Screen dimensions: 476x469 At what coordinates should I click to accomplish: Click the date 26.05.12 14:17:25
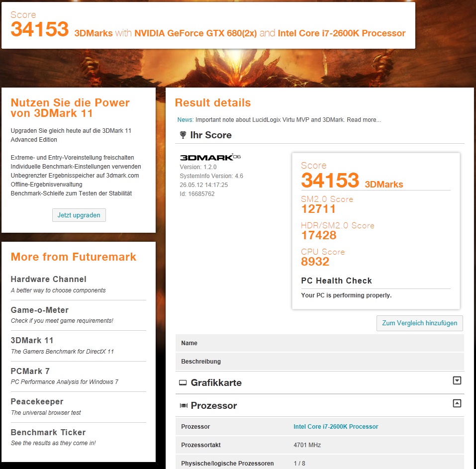204,185
